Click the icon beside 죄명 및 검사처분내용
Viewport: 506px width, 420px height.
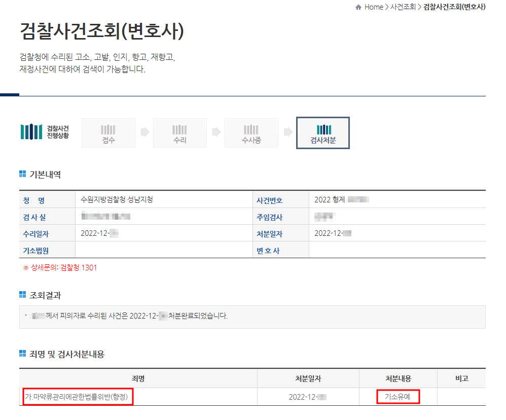tap(22, 354)
